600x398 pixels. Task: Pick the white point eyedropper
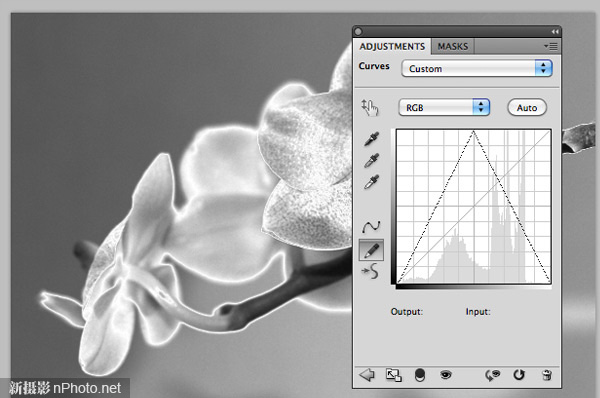(x=372, y=182)
